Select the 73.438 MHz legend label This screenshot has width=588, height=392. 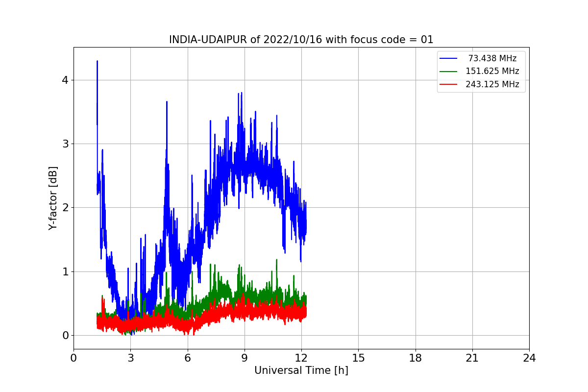click(492, 58)
